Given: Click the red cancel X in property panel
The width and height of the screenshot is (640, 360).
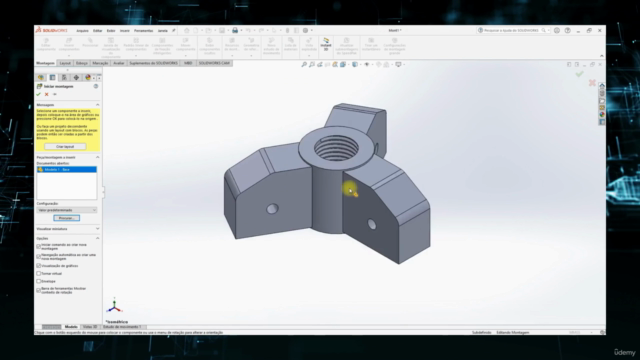Looking at the screenshot, I should (47, 94).
